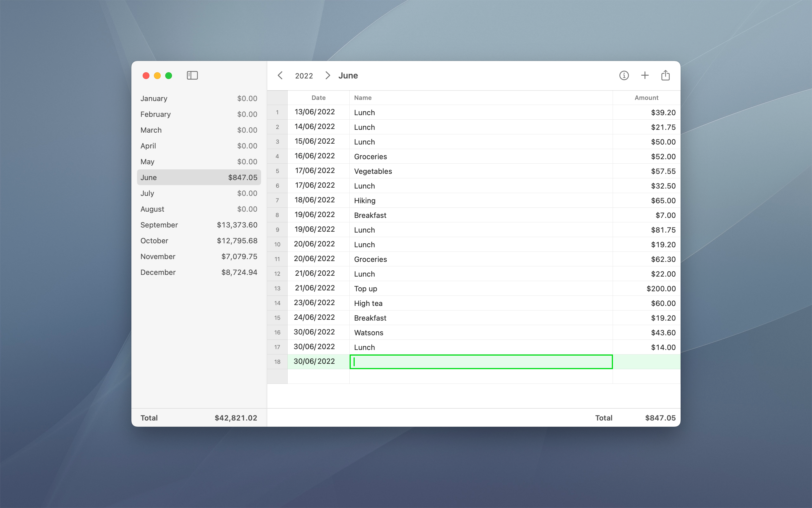The height and width of the screenshot is (508, 812).
Task: Click the 2022 year label
Action: click(x=304, y=76)
